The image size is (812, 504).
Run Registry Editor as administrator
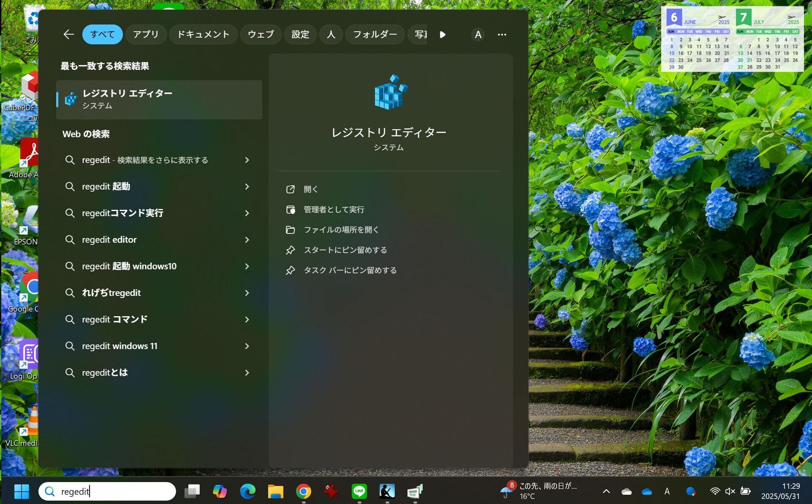[x=334, y=209]
